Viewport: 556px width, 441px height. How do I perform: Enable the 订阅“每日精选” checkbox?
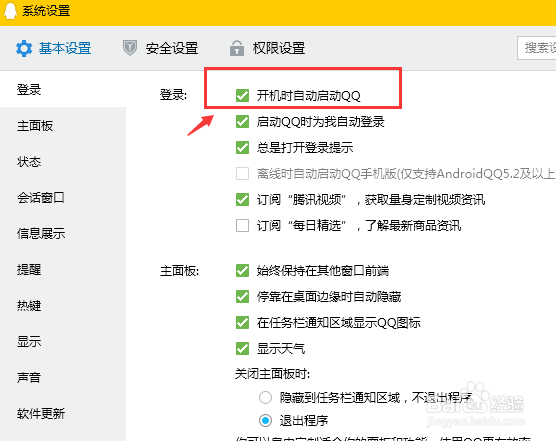pyautogui.click(x=243, y=225)
